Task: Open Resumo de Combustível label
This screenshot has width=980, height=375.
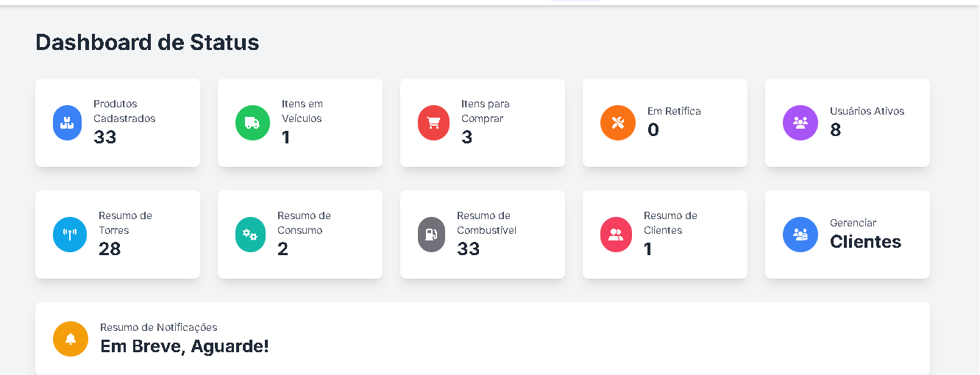Action: click(486, 223)
